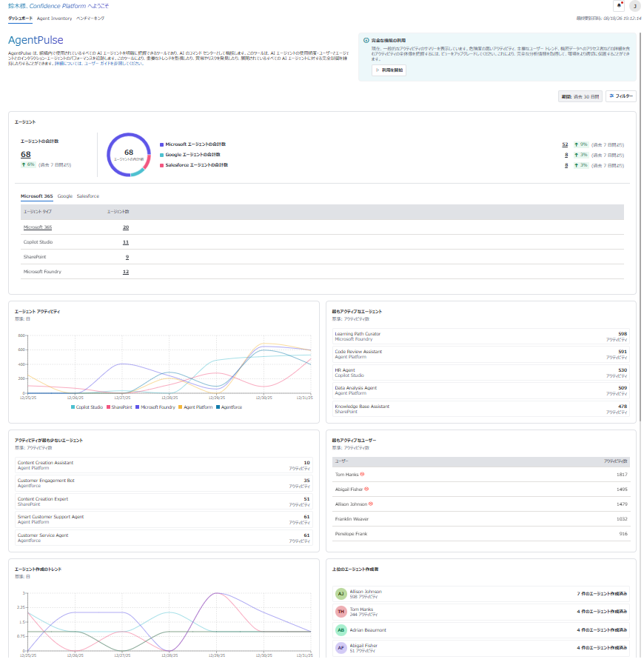Click the 利用を開始 button
Viewport: 644px width, 665px height.
coord(389,70)
